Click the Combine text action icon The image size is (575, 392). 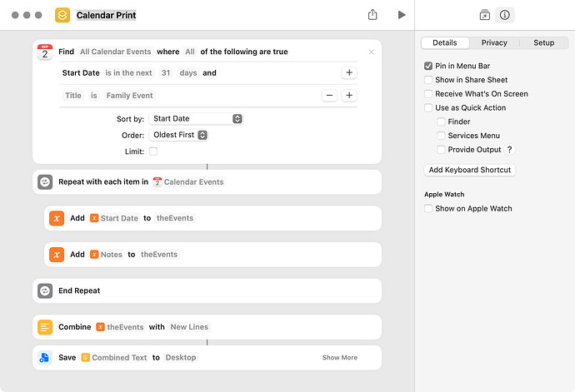[x=45, y=327]
